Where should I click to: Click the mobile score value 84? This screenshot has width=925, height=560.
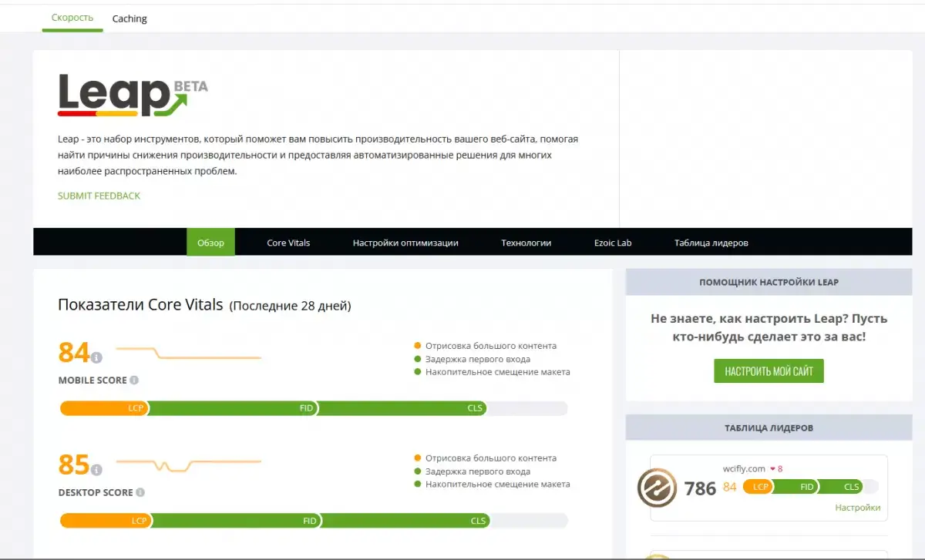pyautogui.click(x=74, y=352)
